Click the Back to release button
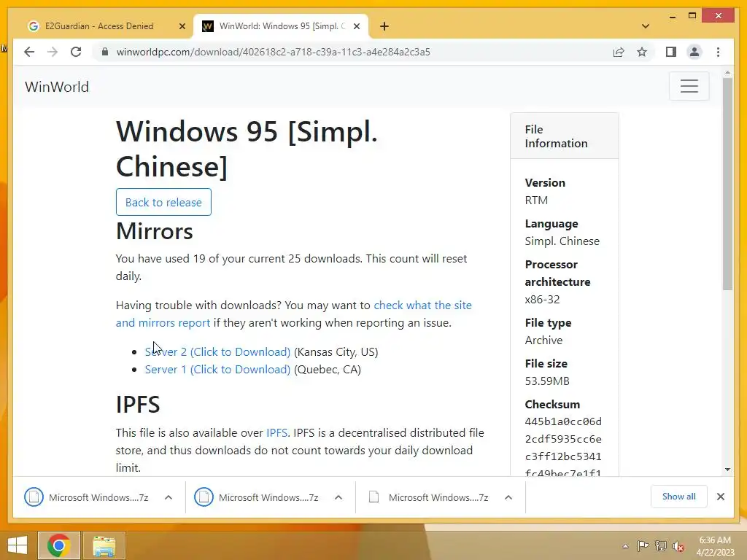 click(x=163, y=202)
